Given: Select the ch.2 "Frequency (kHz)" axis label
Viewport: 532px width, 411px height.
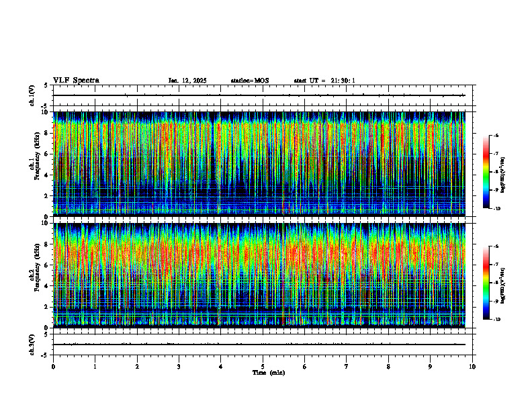Looking at the screenshot, I should [x=37, y=267].
